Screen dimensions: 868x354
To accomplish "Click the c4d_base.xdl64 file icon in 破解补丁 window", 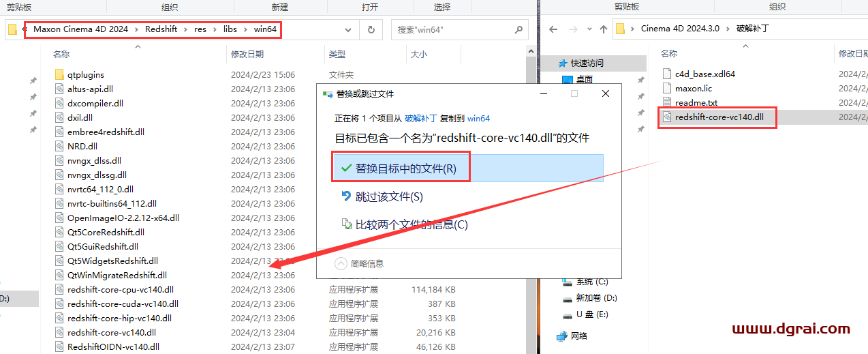I will point(667,74).
